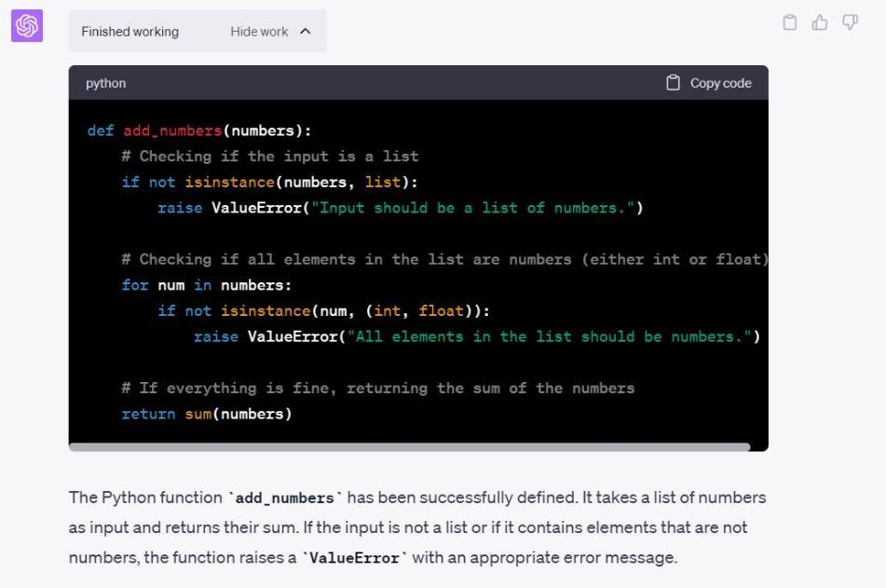Click the Hide work label
The image size is (886, 588).
pos(259,32)
